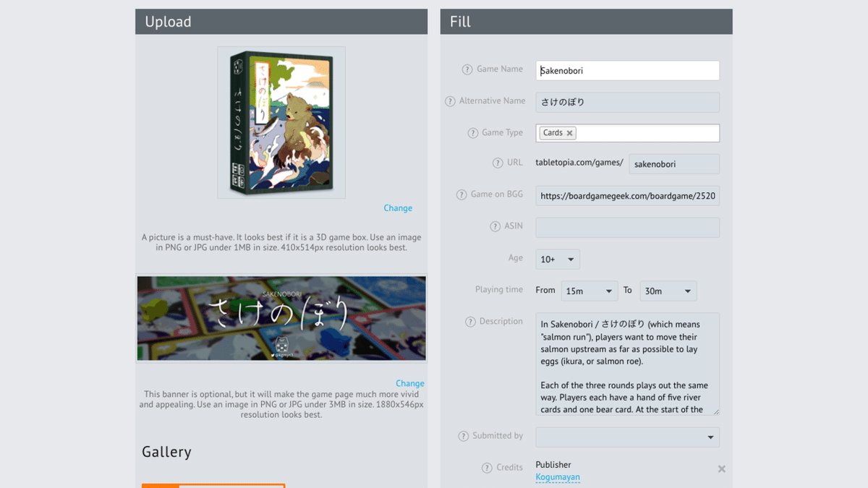The width and height of the screenshot is (868, 488).
Task: Click the Playing time label
Action: [499, 290]
